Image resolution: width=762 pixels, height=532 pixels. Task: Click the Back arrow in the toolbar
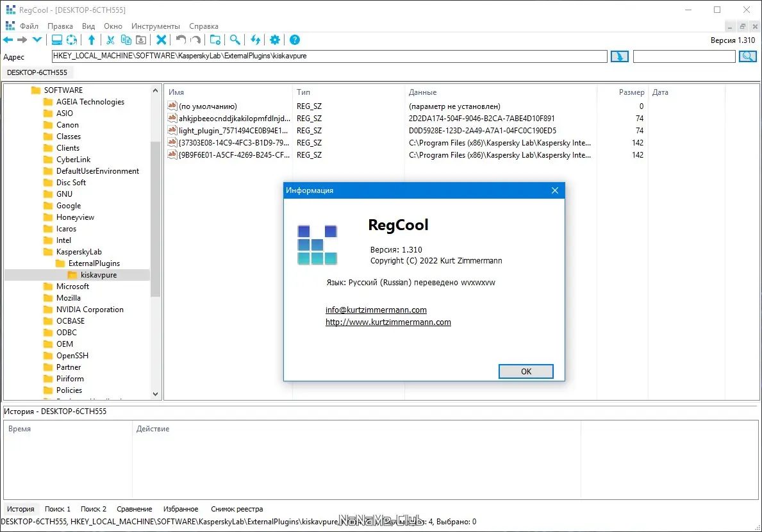(x=8, y=40)
